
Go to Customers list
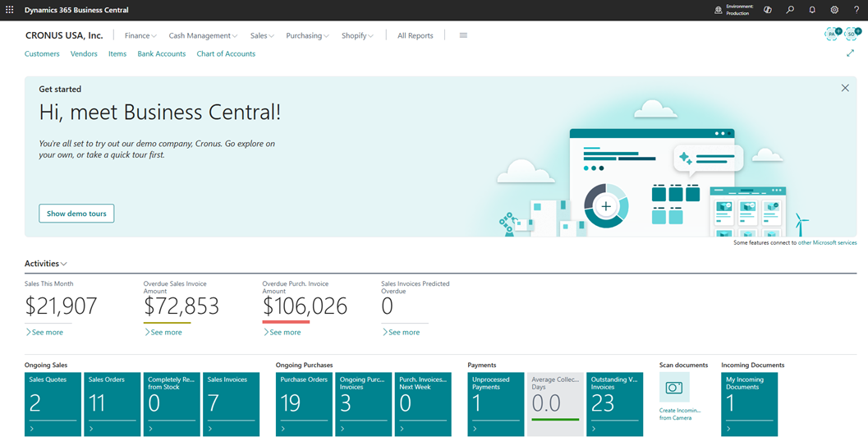point(42,53)
